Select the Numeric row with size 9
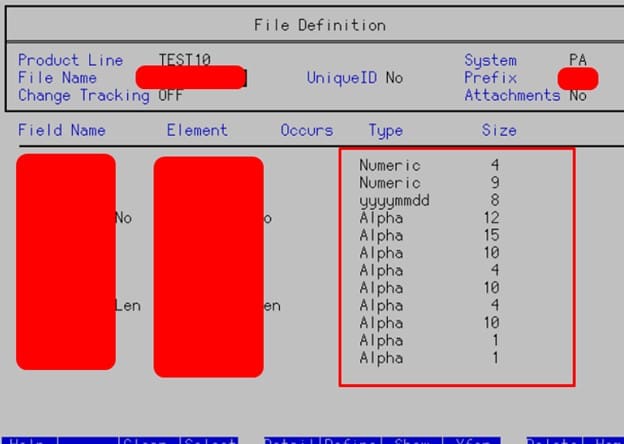The width and height of the screenshot is (624, 444). coord(390,183)
